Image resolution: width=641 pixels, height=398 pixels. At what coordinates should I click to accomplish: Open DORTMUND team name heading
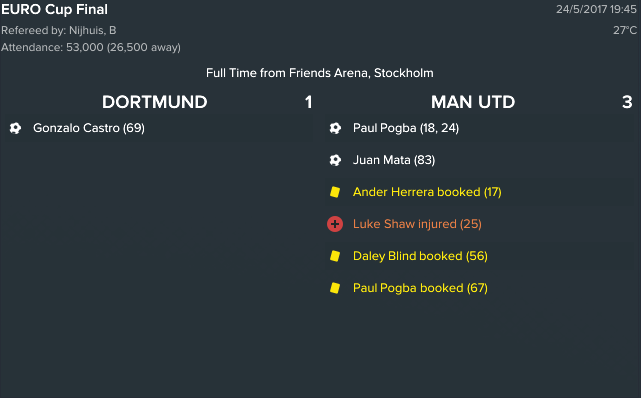coord(155,102)
